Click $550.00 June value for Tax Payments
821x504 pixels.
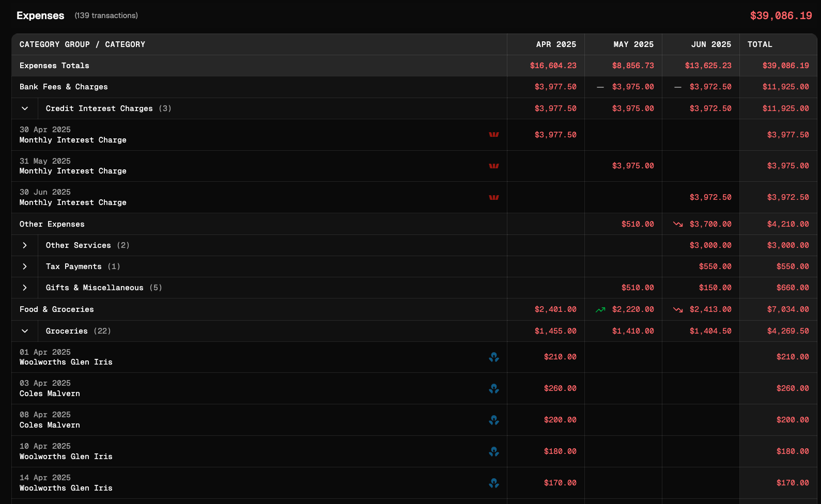[715, 266]
